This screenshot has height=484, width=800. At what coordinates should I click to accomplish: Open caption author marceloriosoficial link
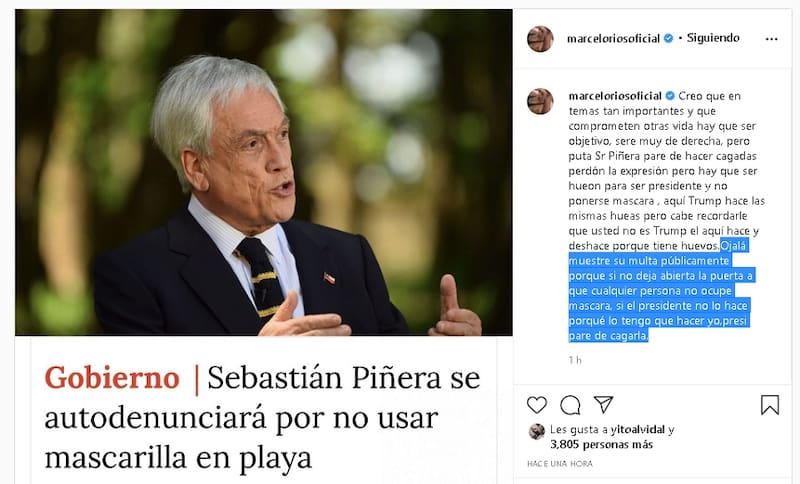point(615,96)
